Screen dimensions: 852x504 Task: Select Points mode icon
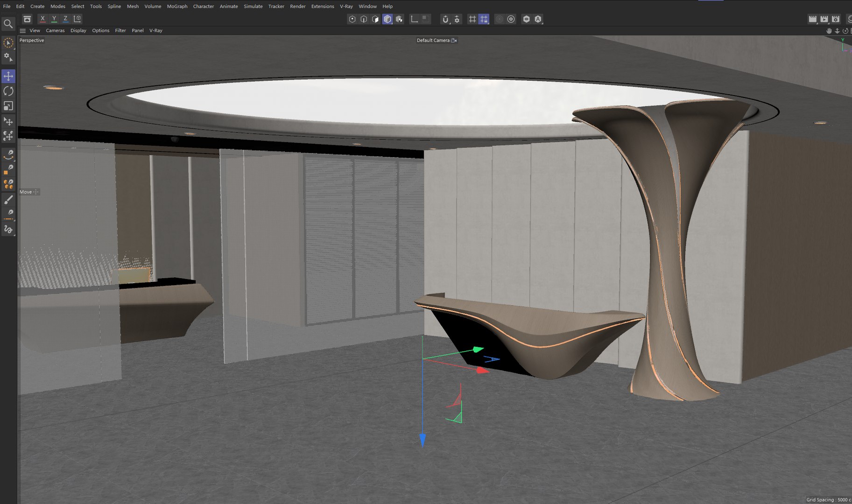[x=352, y=19]
